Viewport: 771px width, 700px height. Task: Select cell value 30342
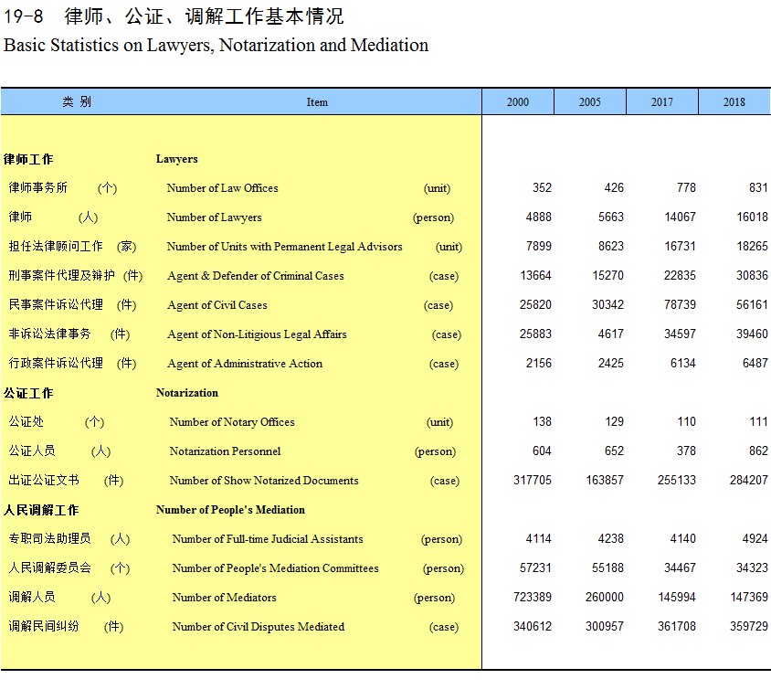click(607, 304)
